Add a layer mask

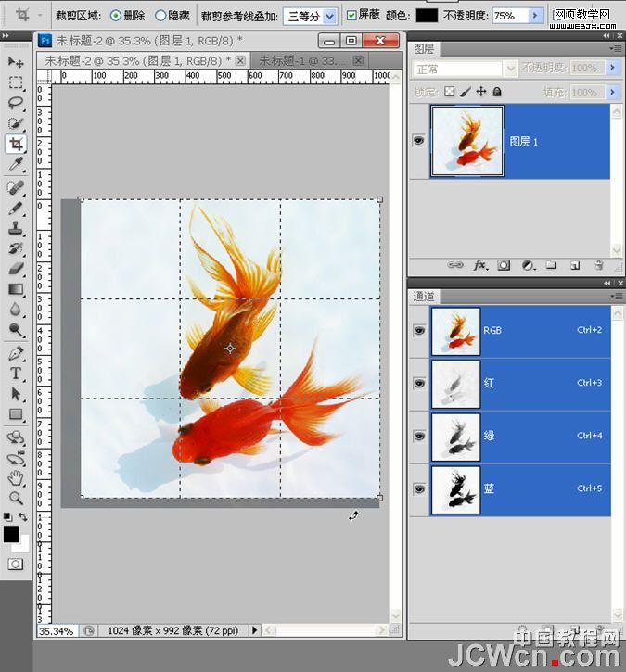point(504,266)
